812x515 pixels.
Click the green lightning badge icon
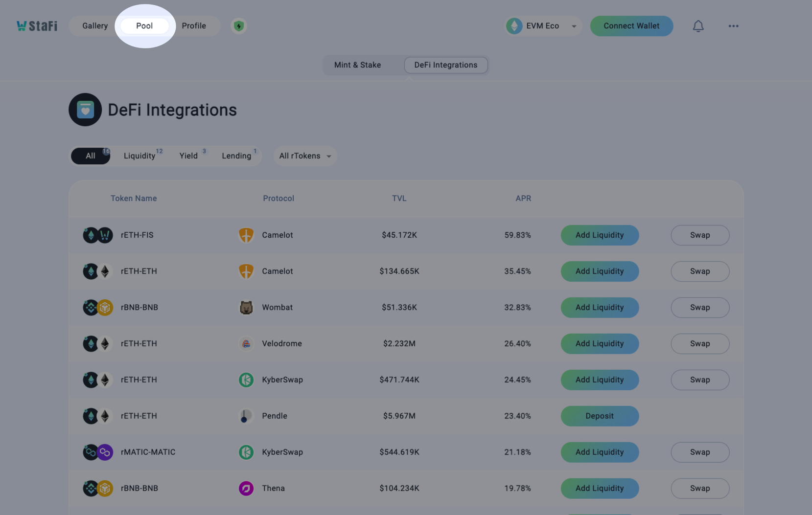[238, 26]
